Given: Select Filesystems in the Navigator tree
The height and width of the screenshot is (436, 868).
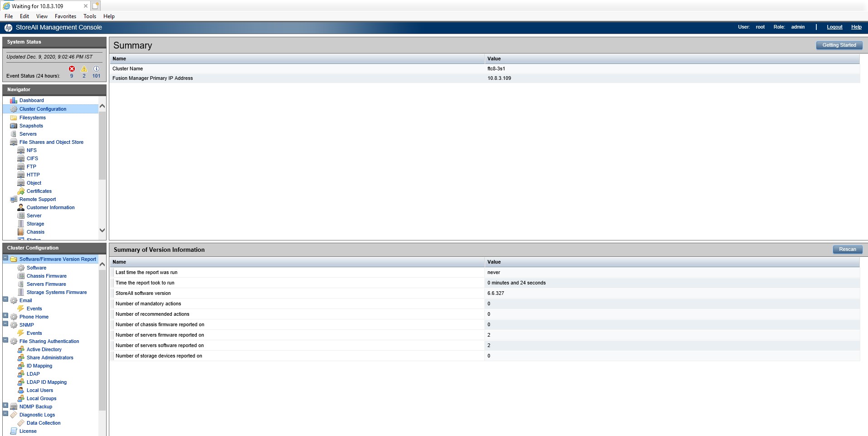Looking at the screenshot, I should click(32, 118).
